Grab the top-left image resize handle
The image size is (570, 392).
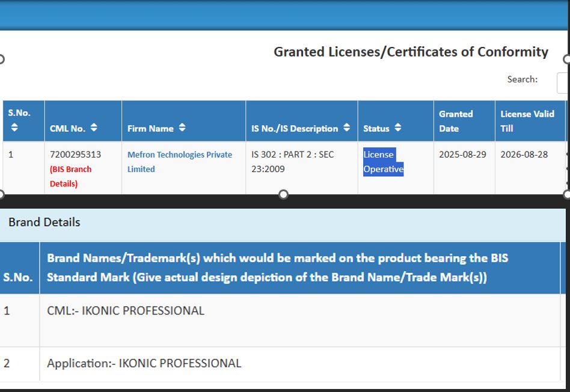pos(1,59)
